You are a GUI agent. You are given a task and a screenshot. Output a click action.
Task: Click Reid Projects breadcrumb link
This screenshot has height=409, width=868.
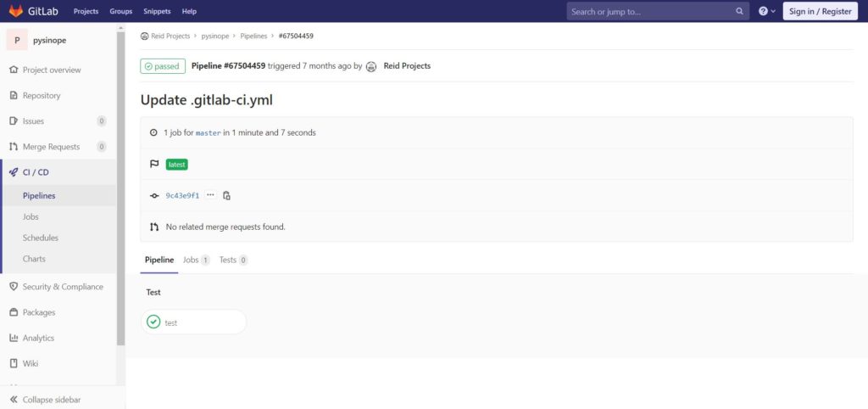(170, 36)
